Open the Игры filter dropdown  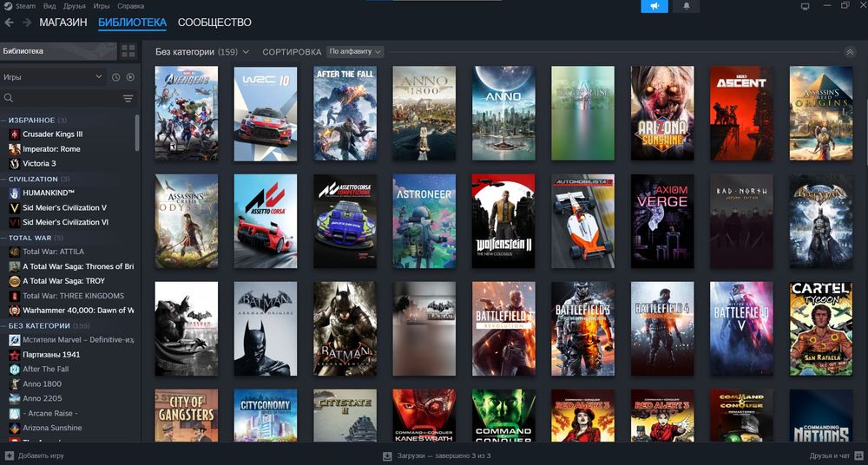point(53,77)
